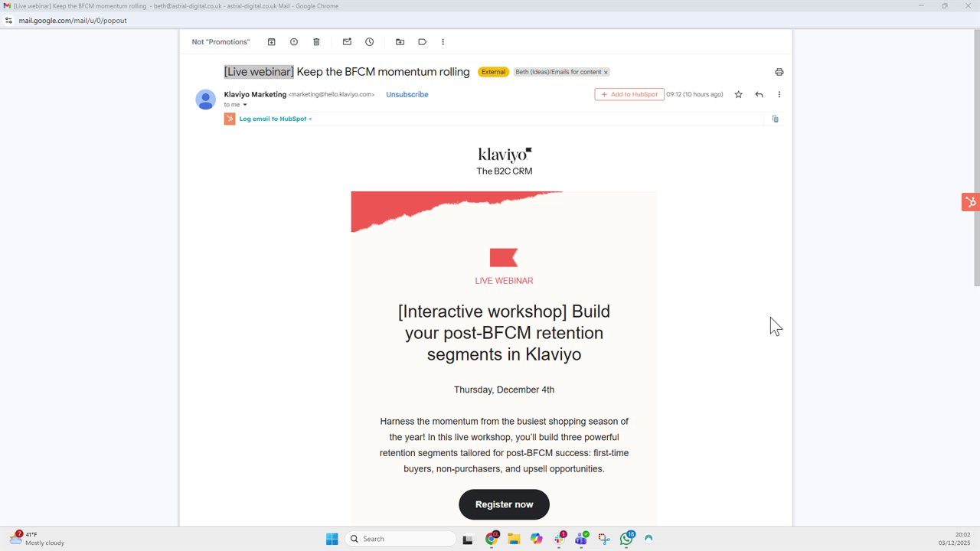
Task: Open WhatsApp from the taskbar
Action: pyautogui.click(x=627, y=539)
